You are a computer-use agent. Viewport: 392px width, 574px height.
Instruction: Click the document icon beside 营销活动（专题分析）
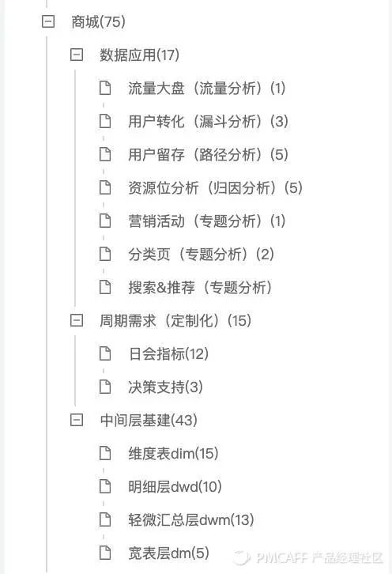pyautogui.click(x=105, y=221)
